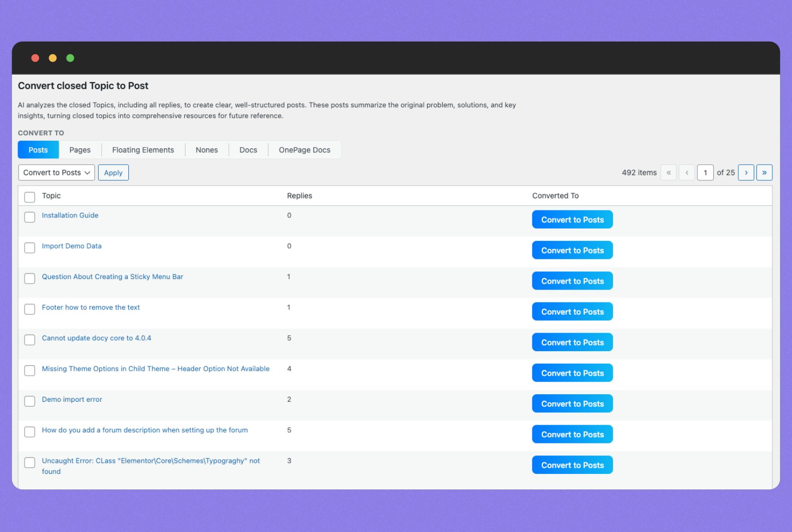Select all topics with header checkbox
This screenshot has width=792, height=532.
click(30, 197)
